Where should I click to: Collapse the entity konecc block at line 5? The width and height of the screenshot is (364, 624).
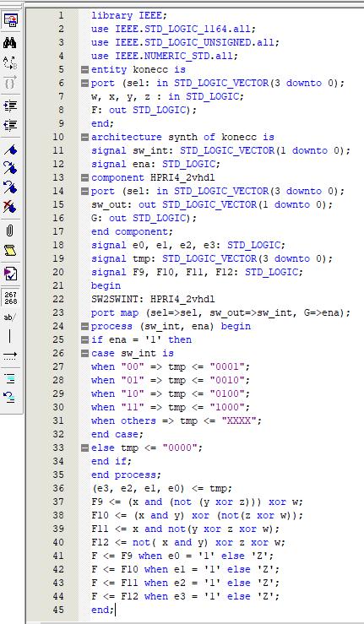[84, 69]
